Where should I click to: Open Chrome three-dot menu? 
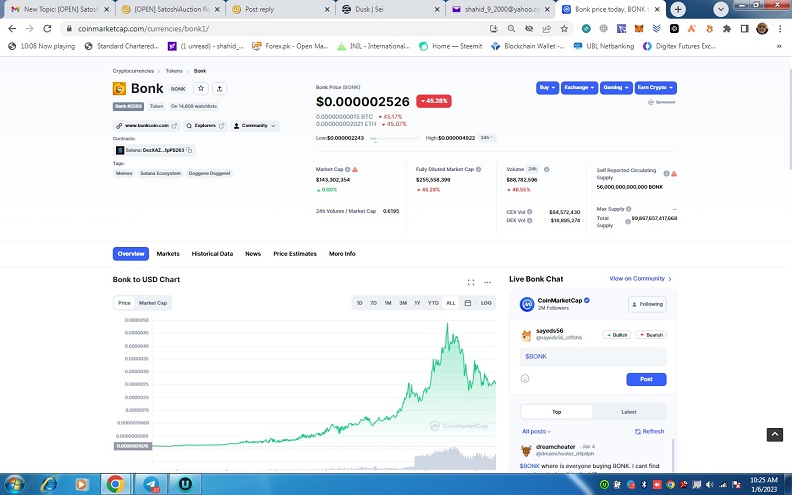780,29
